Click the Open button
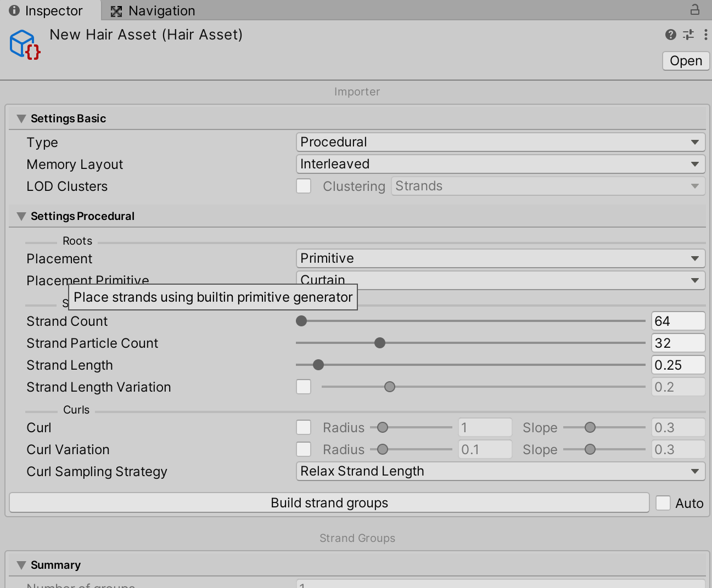The width and height of the screenshot is (712, 588). pyautogui.click(x=685, y=61)
